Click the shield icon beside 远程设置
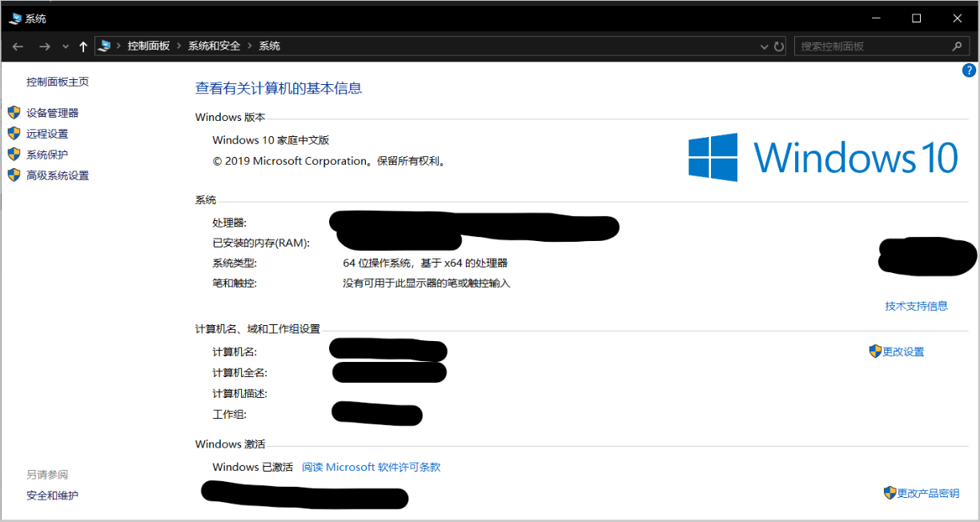Screen dimensions: 980x522 coord(14,133)
